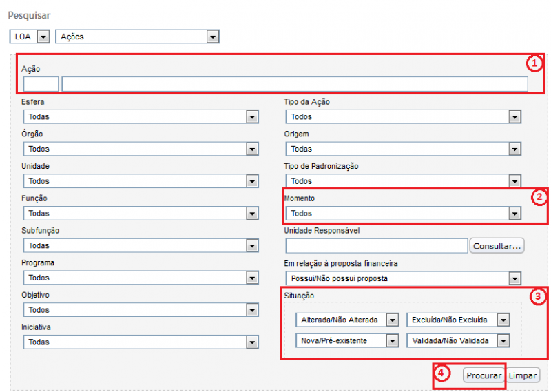This screenshot has height=392, width=551.
Task: Select the Função dropdown
Action: [141, 214]
